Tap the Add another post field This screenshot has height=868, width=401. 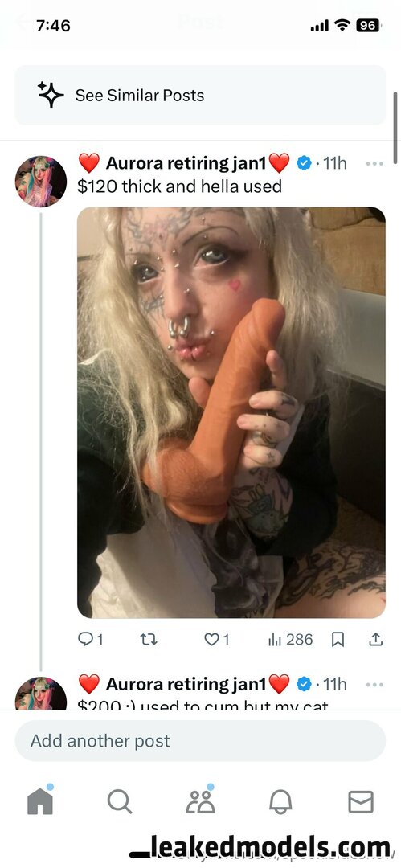pyautogui.click(x=200, y=741)
